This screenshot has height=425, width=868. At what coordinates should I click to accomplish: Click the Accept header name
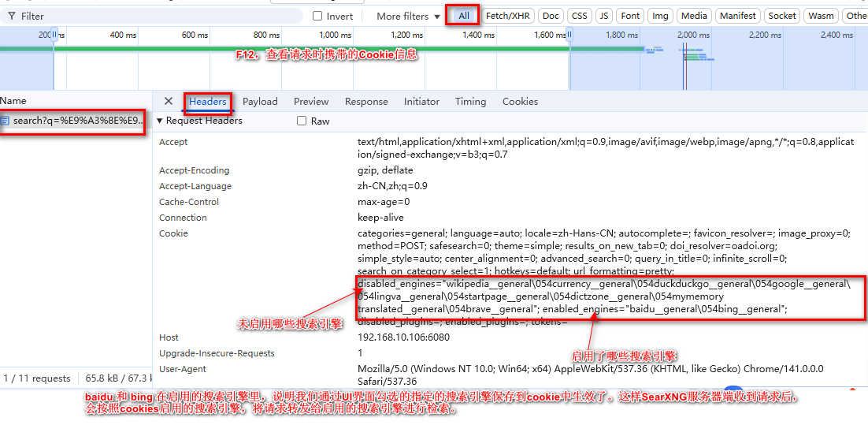pyautogui.click(x=173, y=142)
